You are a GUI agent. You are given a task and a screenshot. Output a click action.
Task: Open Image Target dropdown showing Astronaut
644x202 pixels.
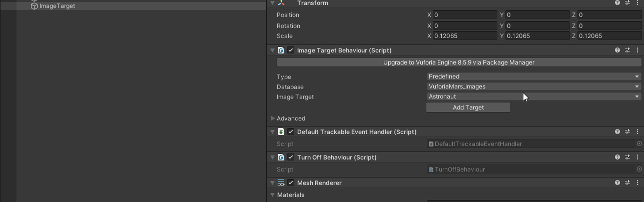point(534,96)
